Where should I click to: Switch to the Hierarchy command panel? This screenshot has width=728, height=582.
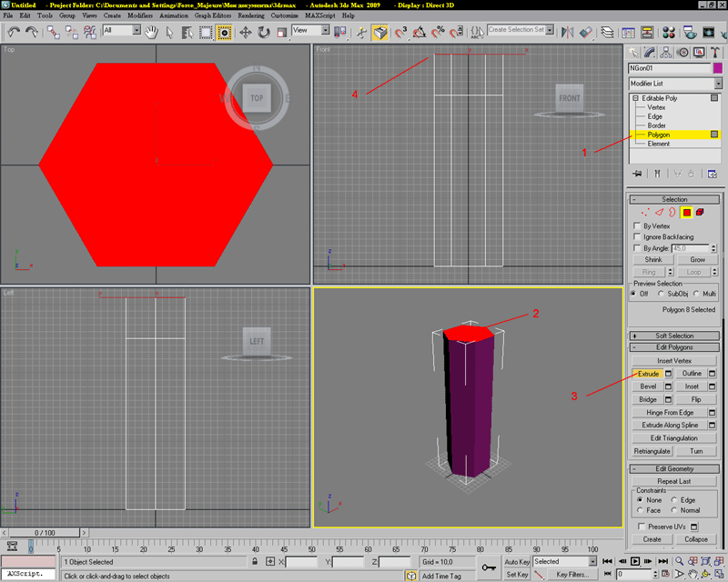pyautogui.click(x=666, y=53)
